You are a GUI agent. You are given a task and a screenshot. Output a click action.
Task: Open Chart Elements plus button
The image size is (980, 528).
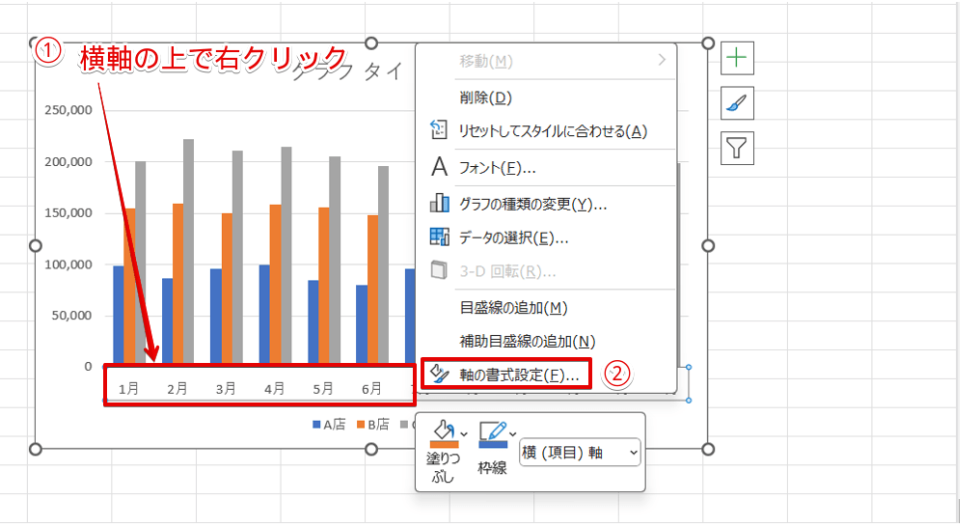click(x=737, y=58)
